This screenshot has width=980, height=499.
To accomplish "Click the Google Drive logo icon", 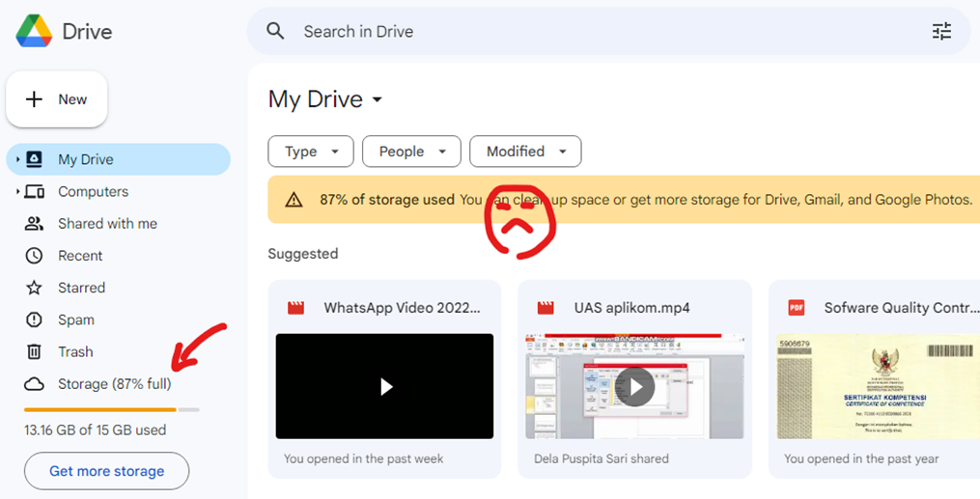I will [x=34, y=31].
